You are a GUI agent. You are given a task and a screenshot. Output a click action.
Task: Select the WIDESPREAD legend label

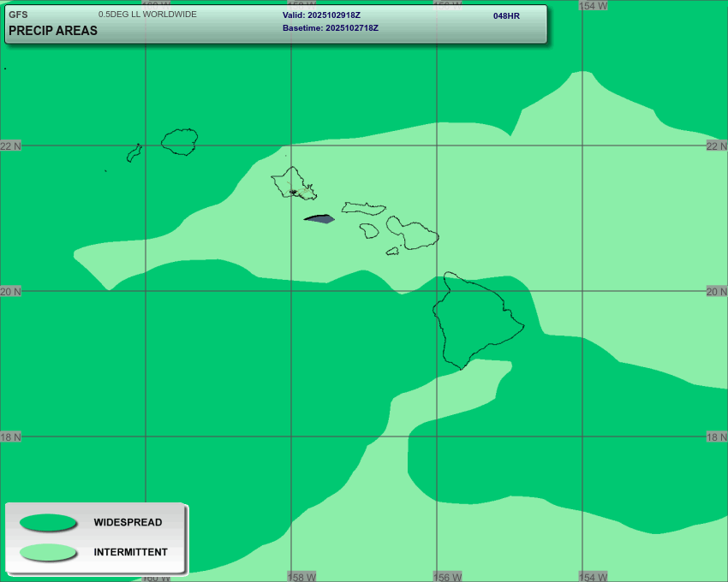[x=128, y=522]
